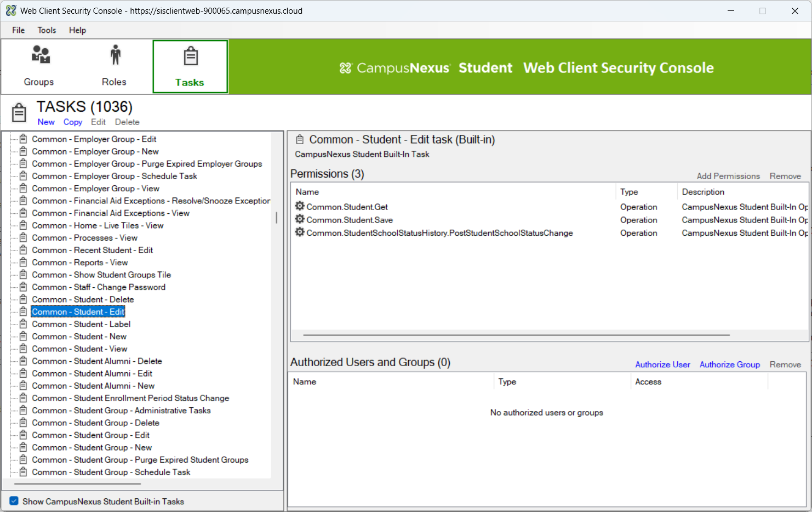Click the Delete task link
This screenshot has width=812, height=512.
(127, 122)
